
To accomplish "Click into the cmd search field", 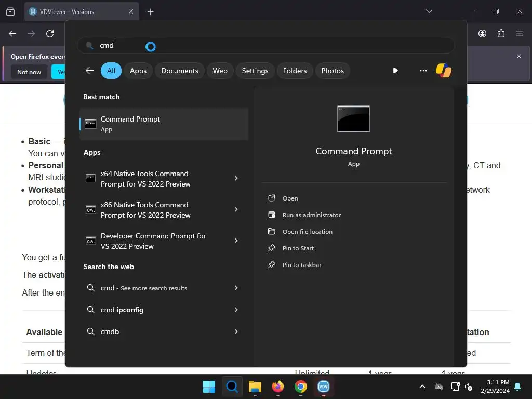I will [265, 46].
